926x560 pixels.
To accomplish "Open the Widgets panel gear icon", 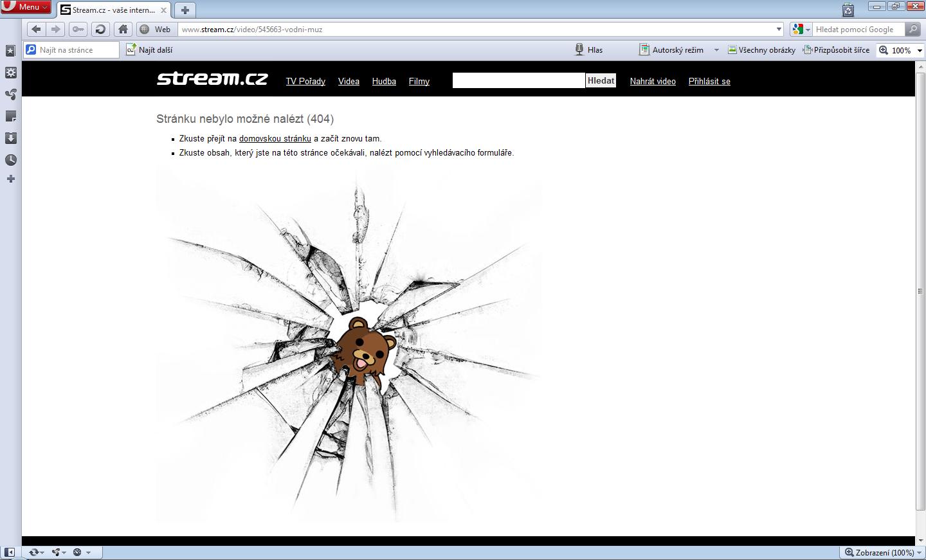I will tap(10, 73).
